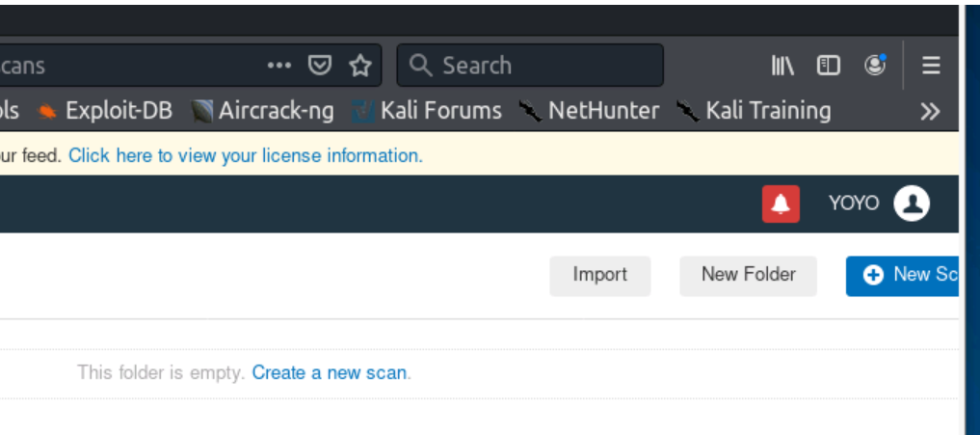The width and height of the screenshot is (980, 435).
Task: Click the New Folder button
Action: pyautogui.click(x=748, y=275)
